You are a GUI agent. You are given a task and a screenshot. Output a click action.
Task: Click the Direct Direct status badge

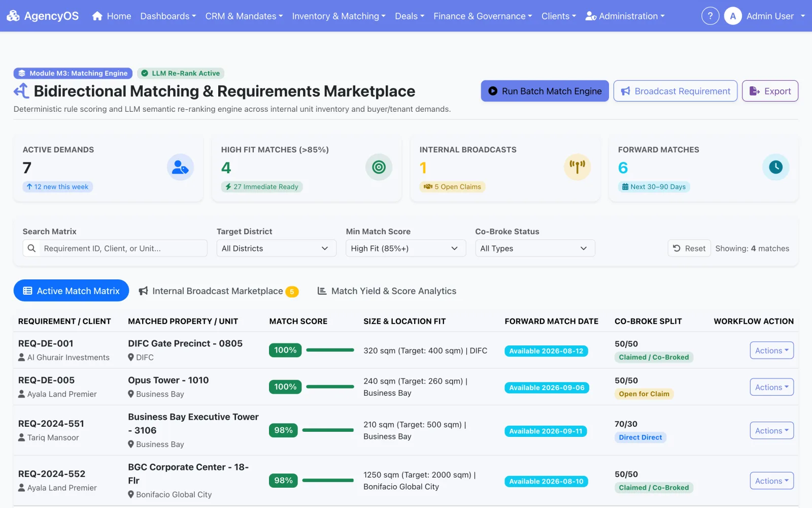coord(640,437)
